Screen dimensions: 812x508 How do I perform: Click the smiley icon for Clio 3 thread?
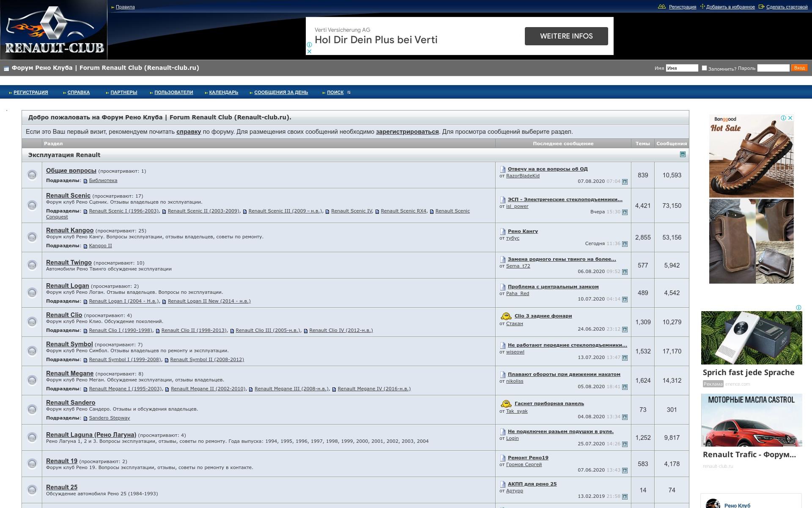tap(506, 316)
